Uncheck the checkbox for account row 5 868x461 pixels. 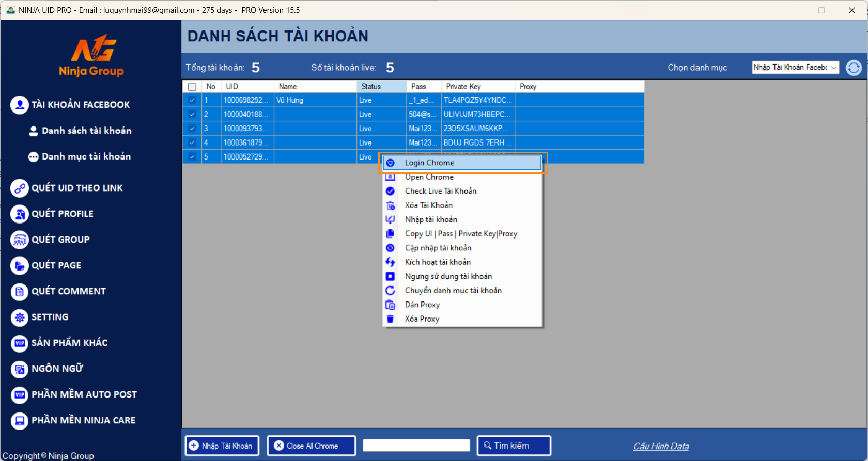tap(192, 157)
